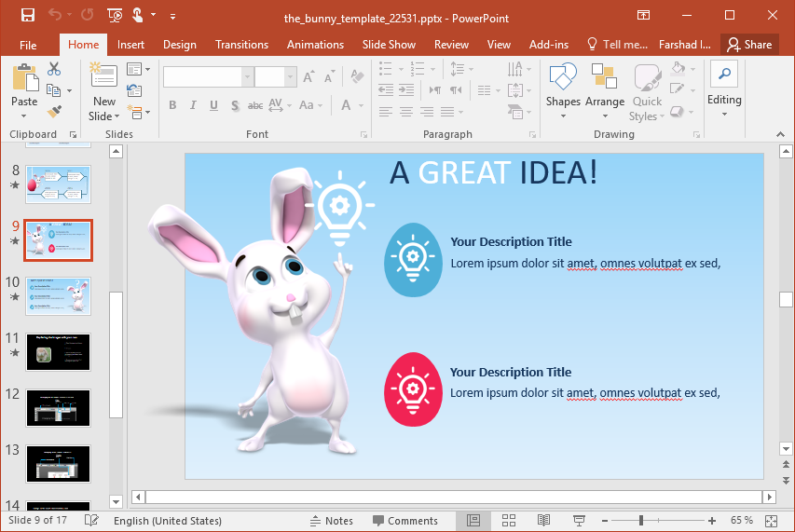Expand the Editing group dropdown
The image size is (795, 532).
(x=724, y=115)
